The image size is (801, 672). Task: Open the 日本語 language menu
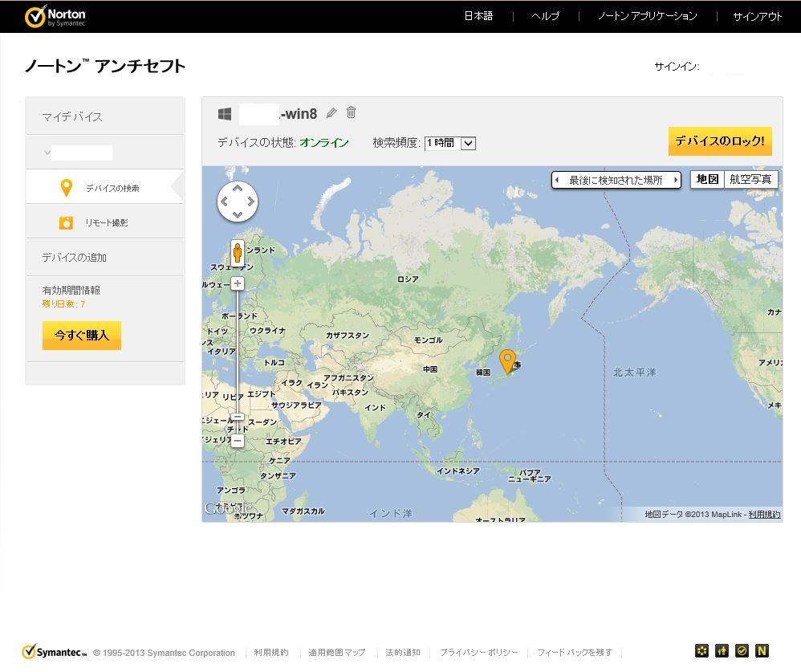point(478,16)
